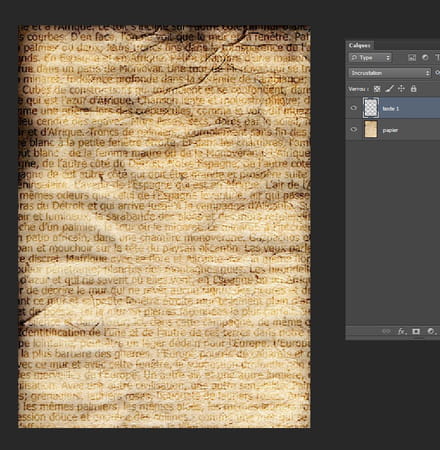Image resolution: width=440 pixels, height=450 pixels.
Task: Select the papier layer row
Action: [x=393, y=130]
